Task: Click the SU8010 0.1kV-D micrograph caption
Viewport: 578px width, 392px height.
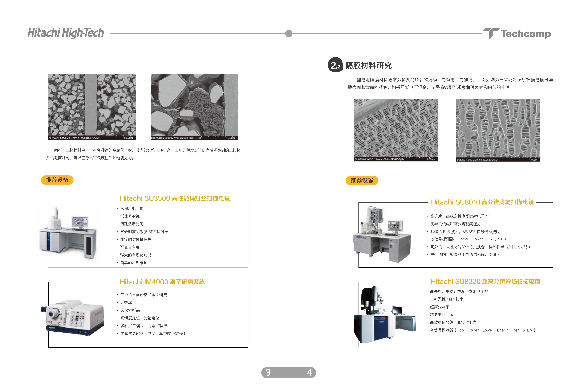Action: pyautogui.click(x=379, y=159)
